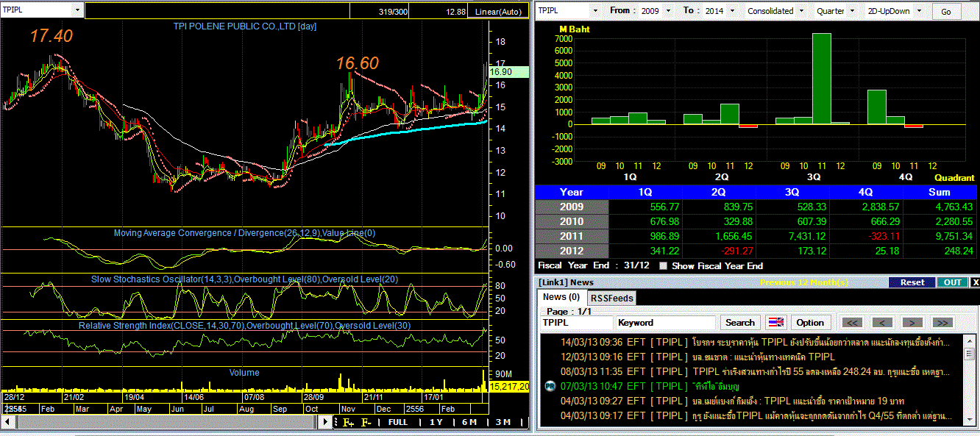Click the 7,431.12 table cell
The height and width of the screenshot is (436, 980).
(792, 236)
